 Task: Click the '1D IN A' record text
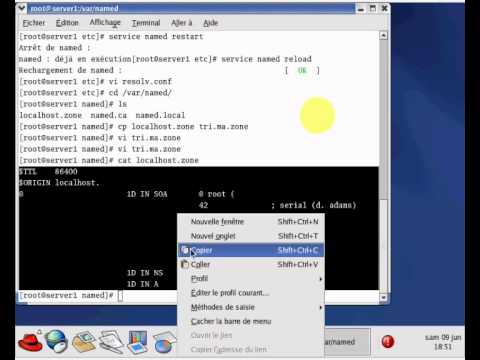click(x=143, y=284)
